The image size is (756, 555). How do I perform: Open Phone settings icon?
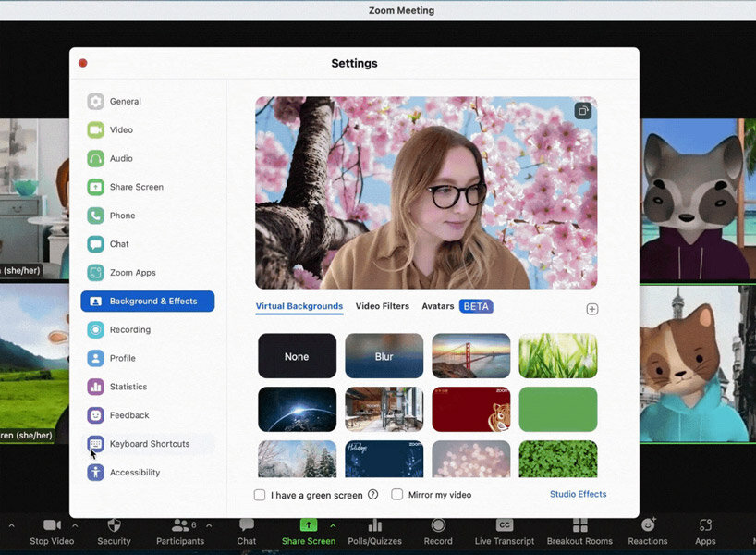click(x=95, y=216)
